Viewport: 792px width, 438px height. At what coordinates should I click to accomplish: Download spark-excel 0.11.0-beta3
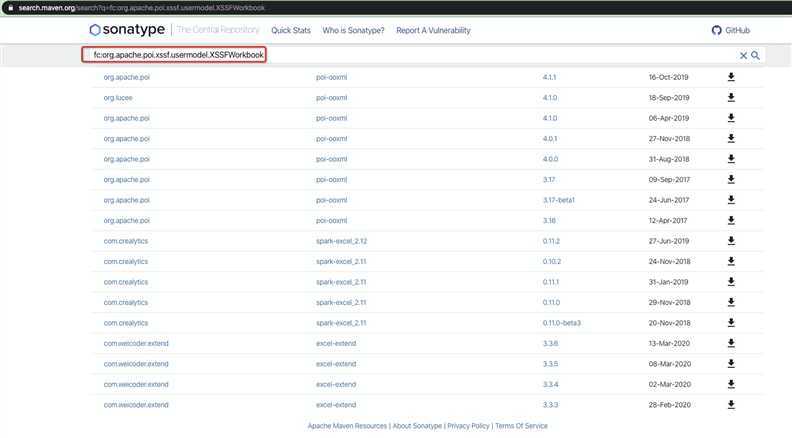click(731, 323)
